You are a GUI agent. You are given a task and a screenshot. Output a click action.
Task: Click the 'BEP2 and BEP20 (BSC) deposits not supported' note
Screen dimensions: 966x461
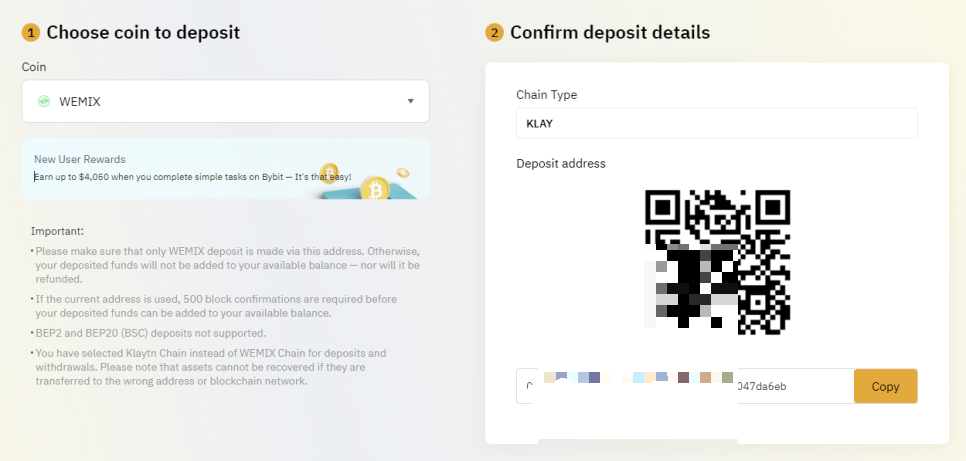150,333
